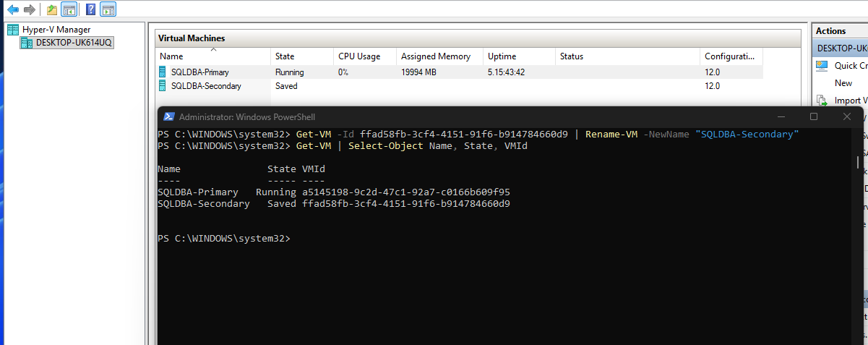This screenshot has width=868, height=345.
Task: Maximize the PowerShell window
Action: click(814, 116)
